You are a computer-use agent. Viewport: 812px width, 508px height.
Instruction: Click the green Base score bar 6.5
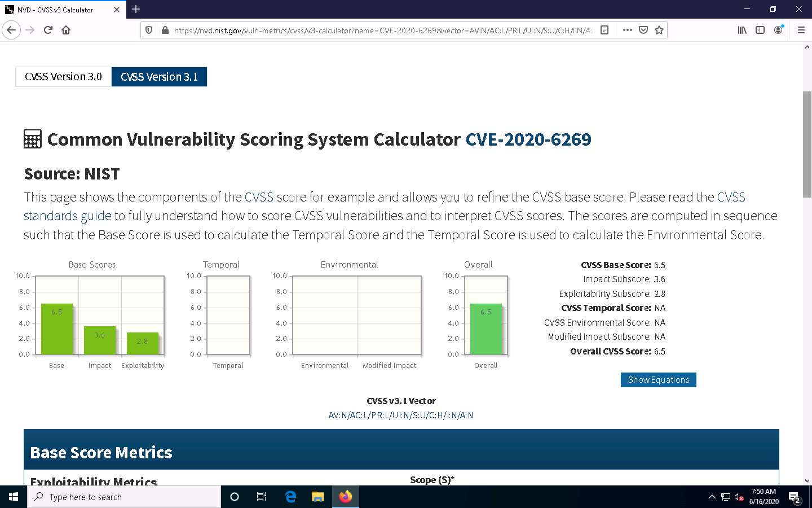57,329
